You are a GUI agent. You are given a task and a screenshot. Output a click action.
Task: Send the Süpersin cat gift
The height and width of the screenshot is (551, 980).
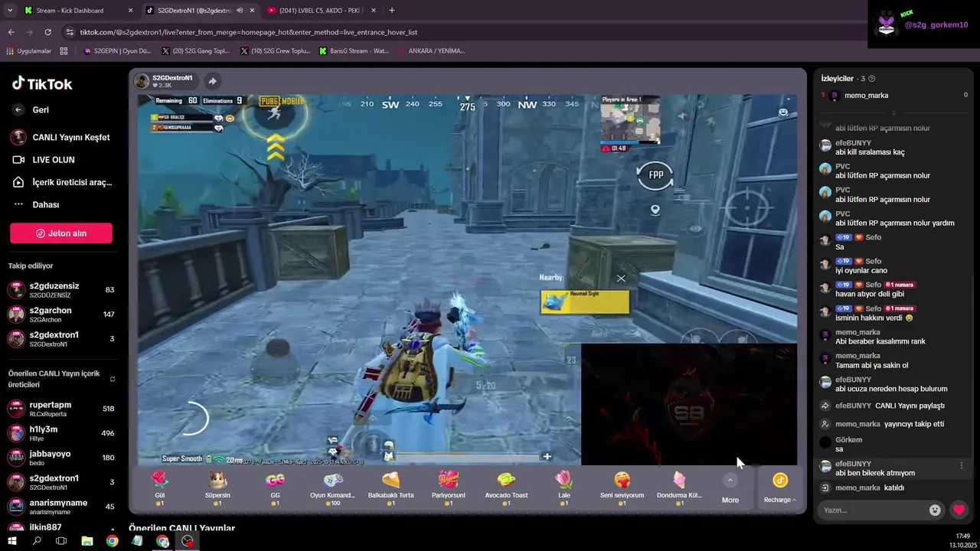point(217,487)
